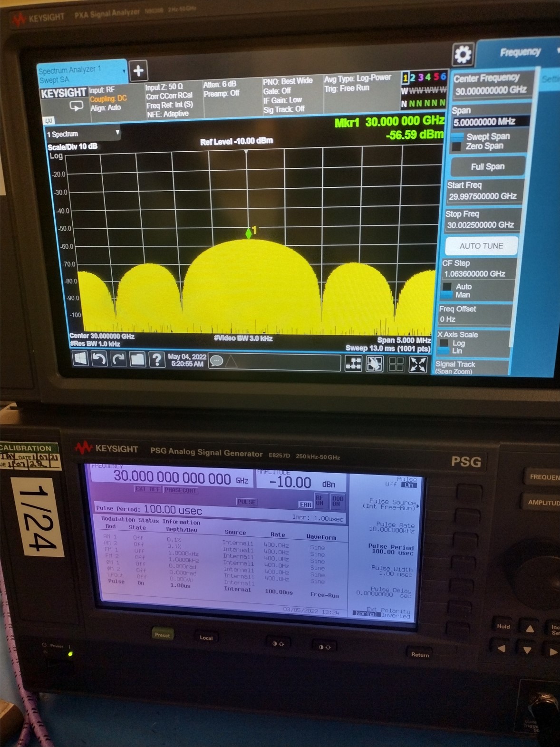Viewport: 560px width, 747px height.
Task: Toggle the touch on/off hand icon
Action: 375,364
